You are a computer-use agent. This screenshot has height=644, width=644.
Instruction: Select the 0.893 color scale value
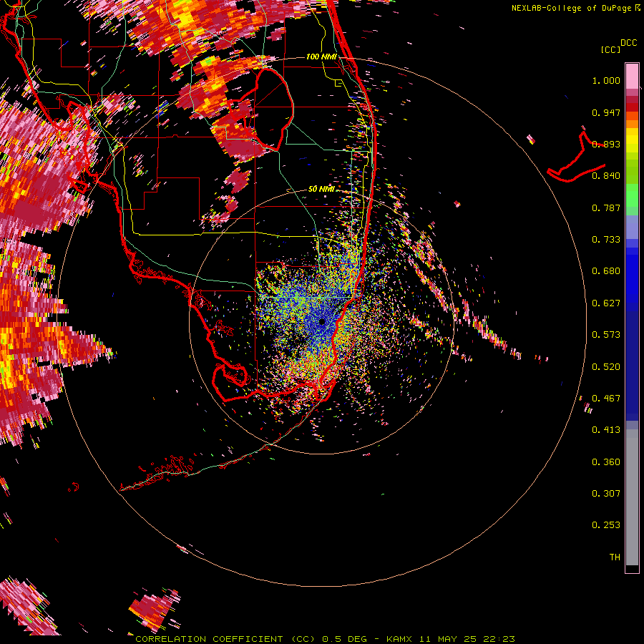606,144
